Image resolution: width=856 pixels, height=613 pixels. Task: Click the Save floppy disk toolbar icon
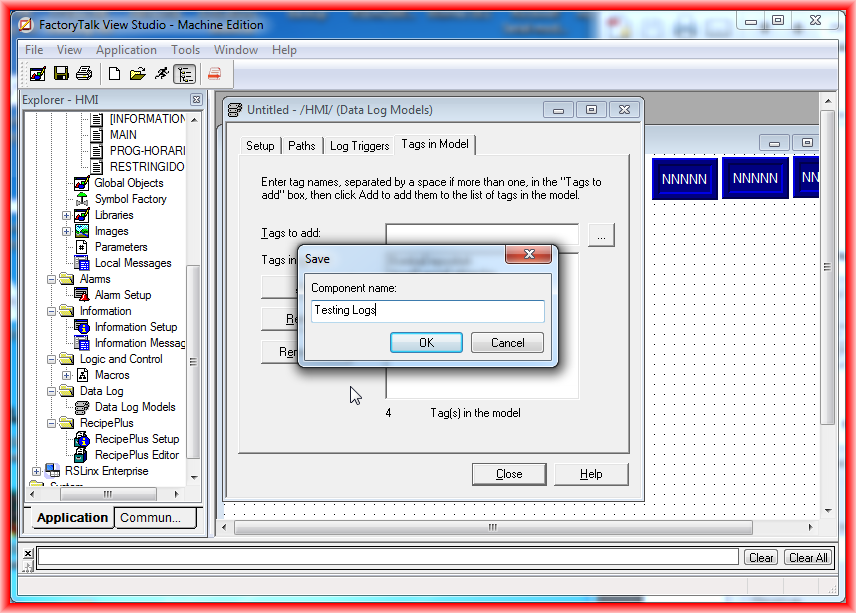[x=61, y=74]
